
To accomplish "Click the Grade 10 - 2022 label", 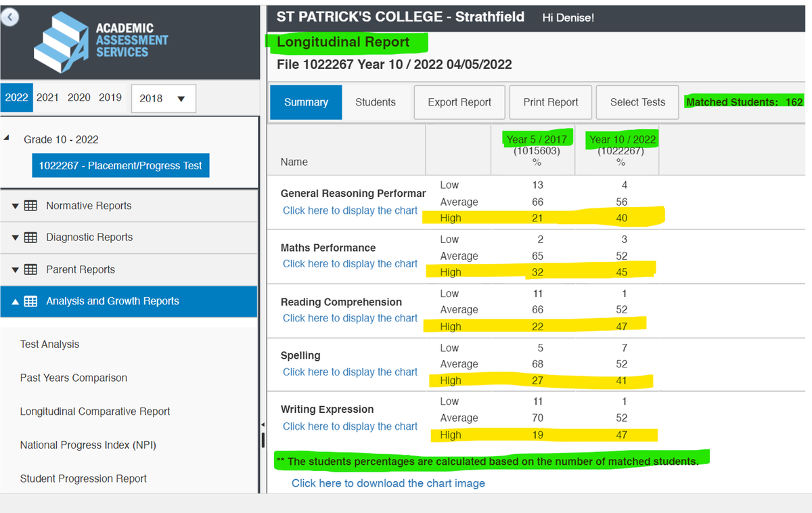I will 61,139.
